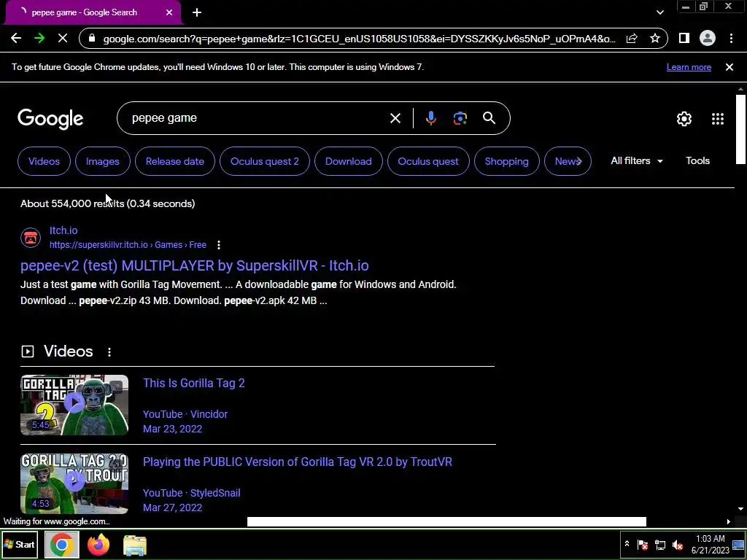Open Chrome profile avatar
The height and width of the screenshot is (560, 747).
[708, 38]
